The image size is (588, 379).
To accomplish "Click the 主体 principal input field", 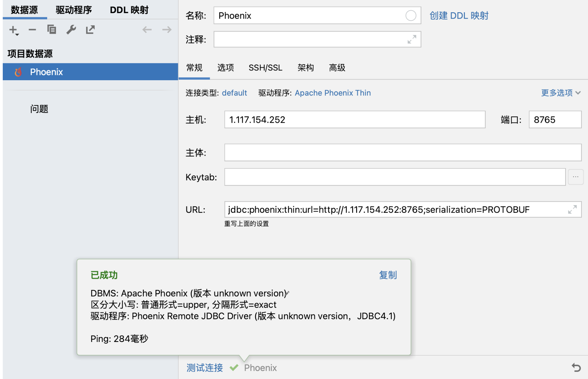I will click(x=403, y=152).
